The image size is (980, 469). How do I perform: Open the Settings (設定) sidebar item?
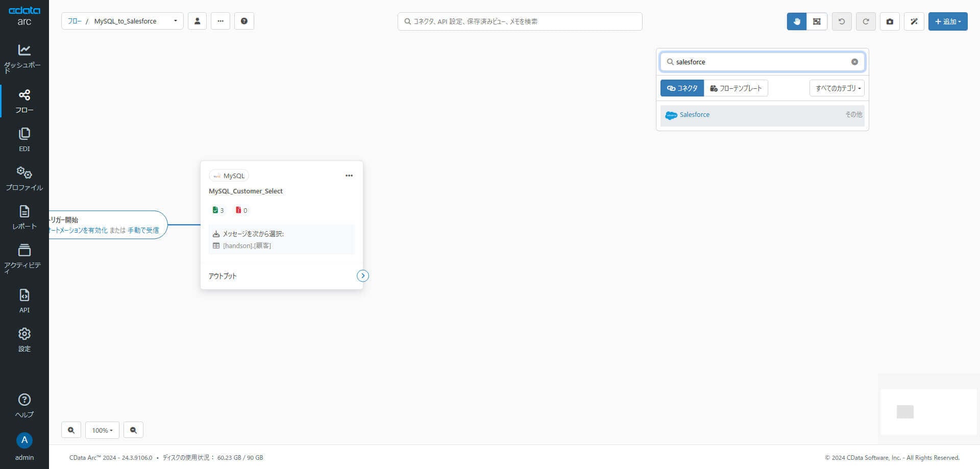coord(24,340)
